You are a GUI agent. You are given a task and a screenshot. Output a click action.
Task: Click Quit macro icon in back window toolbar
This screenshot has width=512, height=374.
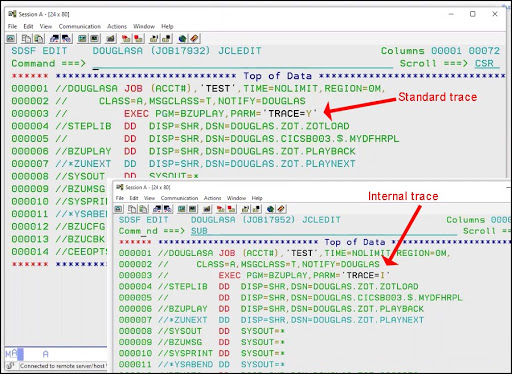click(x=166, y=39)
